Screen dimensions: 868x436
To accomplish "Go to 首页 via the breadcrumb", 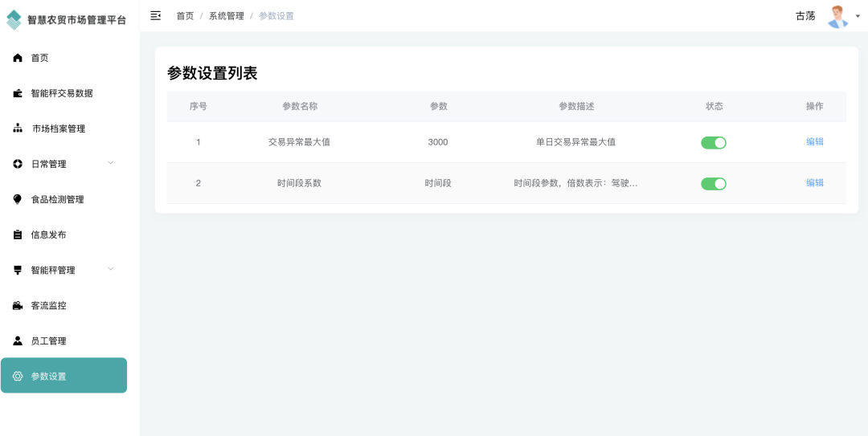I will 185,16.
